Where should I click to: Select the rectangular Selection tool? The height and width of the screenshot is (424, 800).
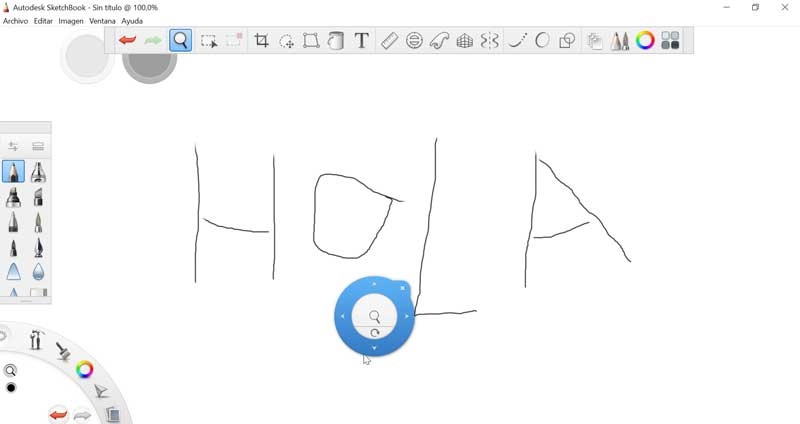click(x=209, y=41)
